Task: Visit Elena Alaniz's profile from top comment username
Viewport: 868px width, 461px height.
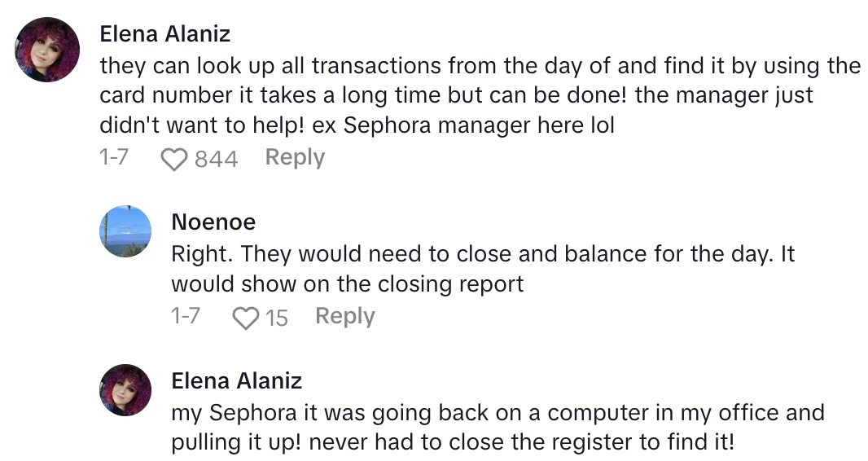Action: (164, 34)
